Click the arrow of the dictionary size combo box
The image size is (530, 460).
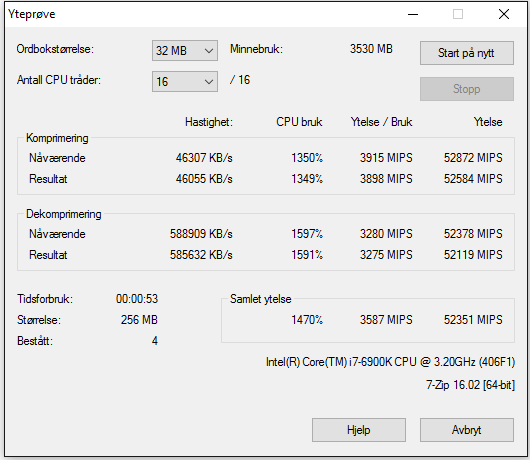[x=209, y=51]
